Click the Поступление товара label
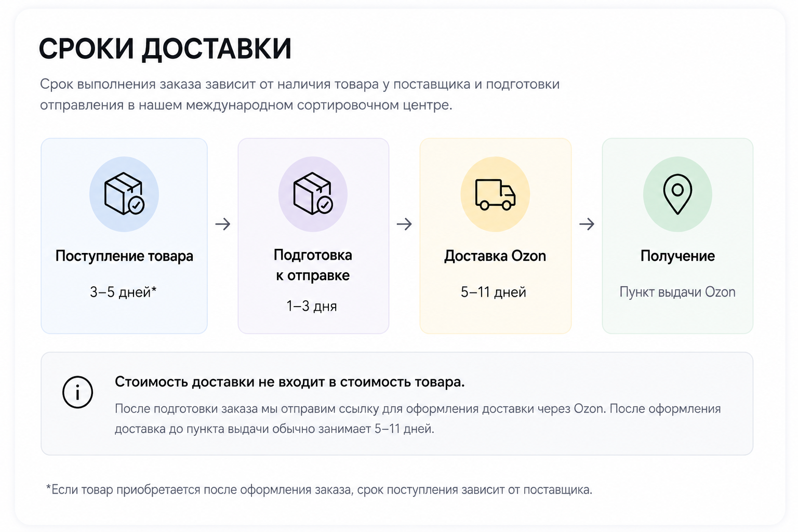Screen dimensions: 798x532 coord(124,256)
